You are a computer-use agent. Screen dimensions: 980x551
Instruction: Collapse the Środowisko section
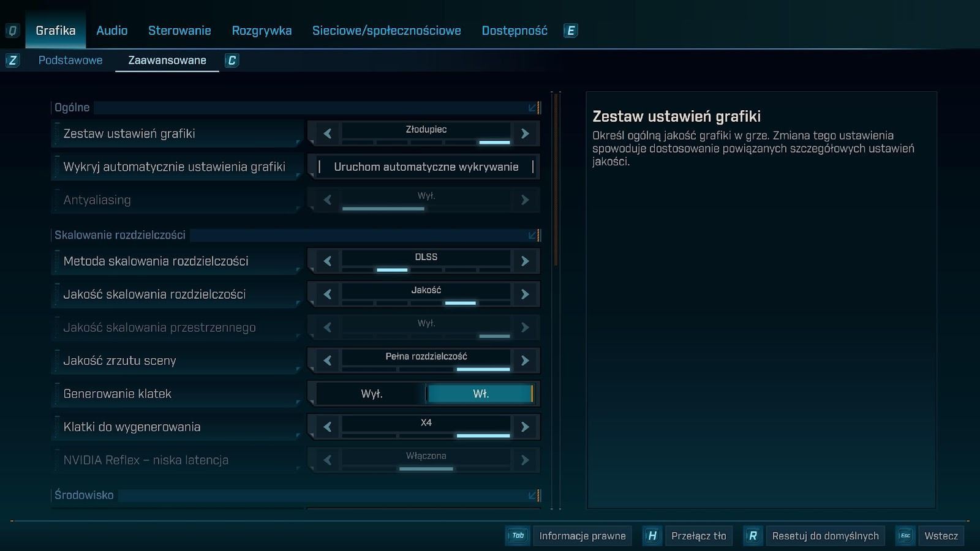click(533, 495)
